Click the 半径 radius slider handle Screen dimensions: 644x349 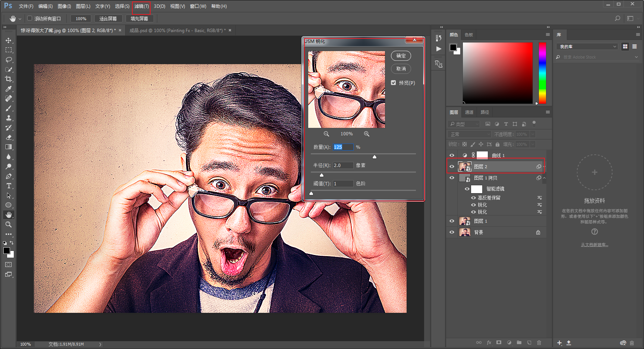tap(322, 175)
